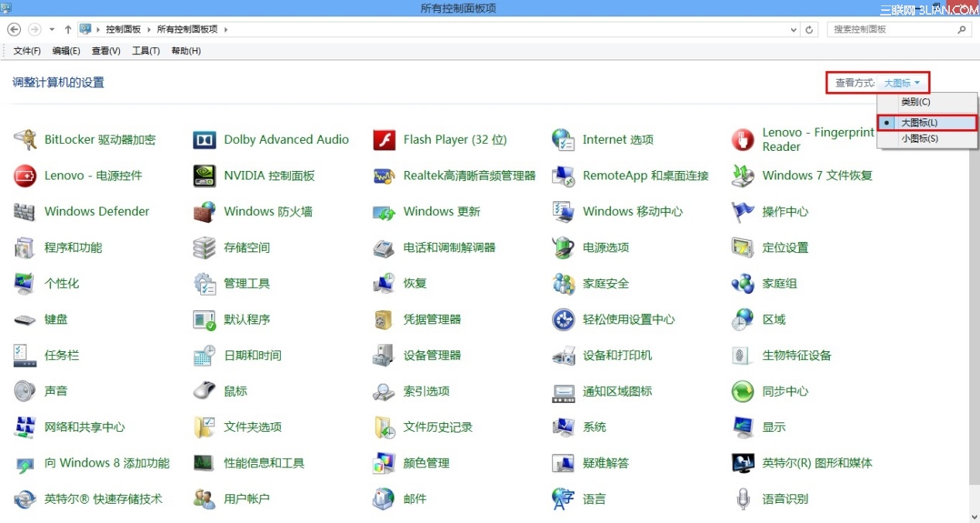Open the BitLocker 驱动器加密 icon
Screen dimensions: 980x523
tap(25, 140)
